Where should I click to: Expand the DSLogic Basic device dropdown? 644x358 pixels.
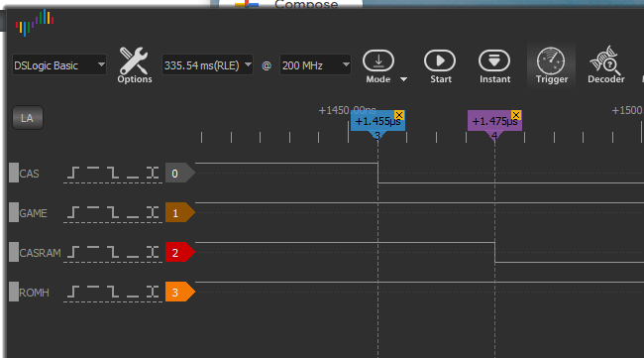[x=59, y=64]
